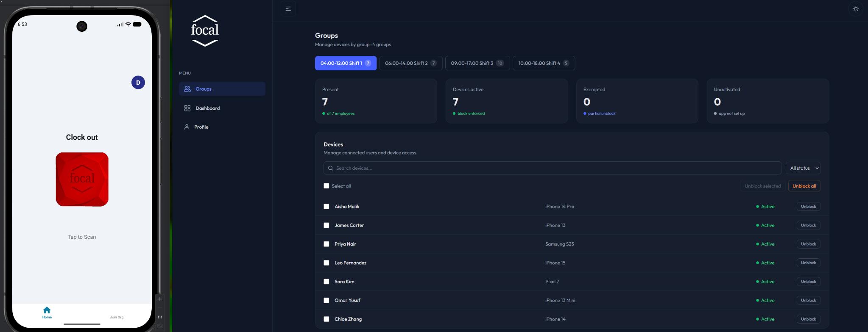Click the Unactivated stat card
Screen dimensions: 868x332
tap(768, 101)
